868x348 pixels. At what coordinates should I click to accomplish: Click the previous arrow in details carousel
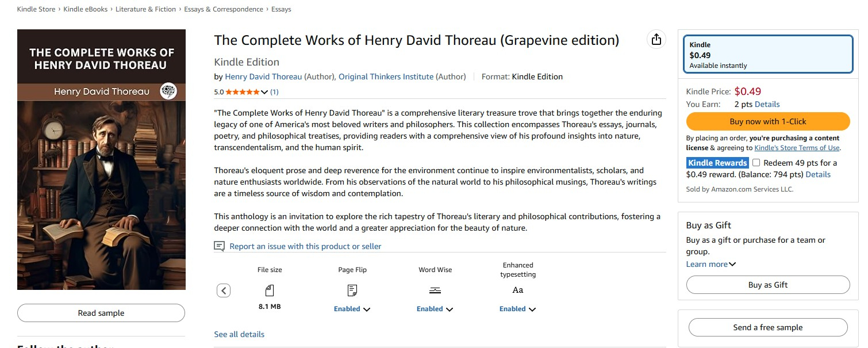point(224,290)
